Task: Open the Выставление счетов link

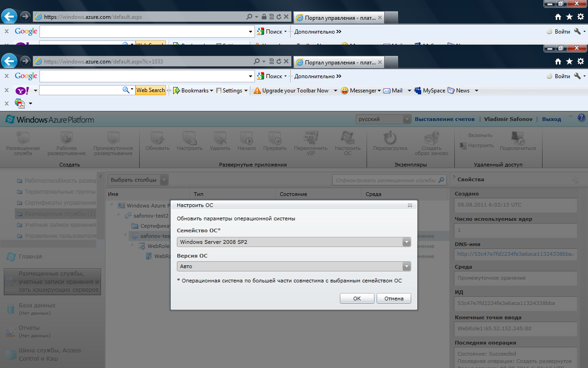Action: coord(445,119)
